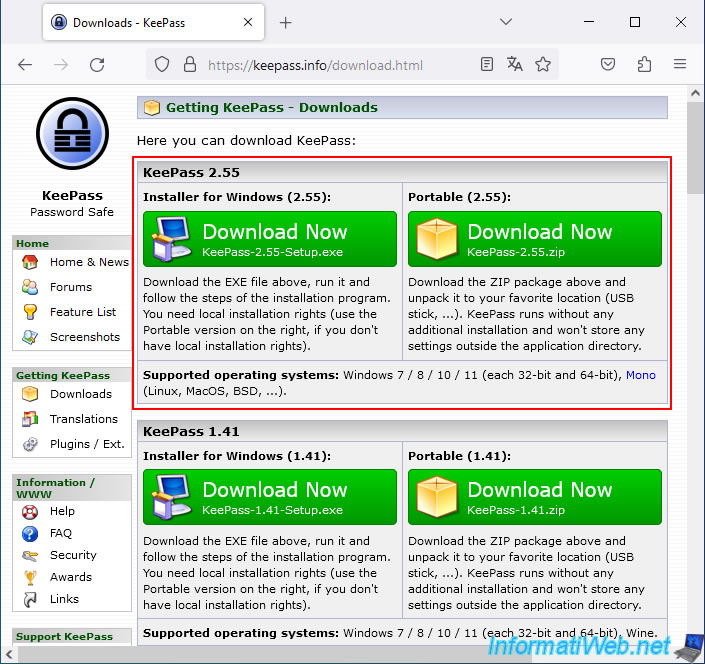Close the Downloads - KeePass tab
The image size is (705, 664).
coord(248,22)
